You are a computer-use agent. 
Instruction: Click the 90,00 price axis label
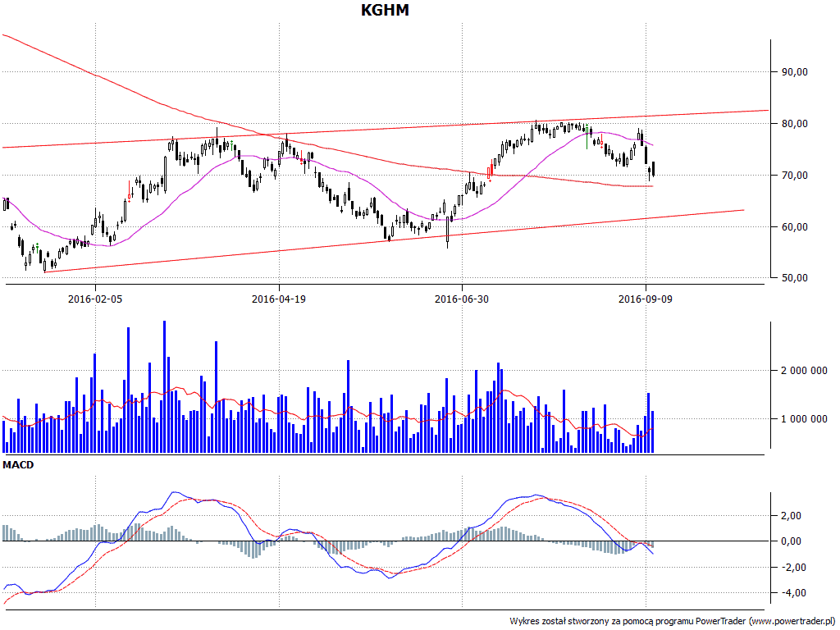coord(792,72)
